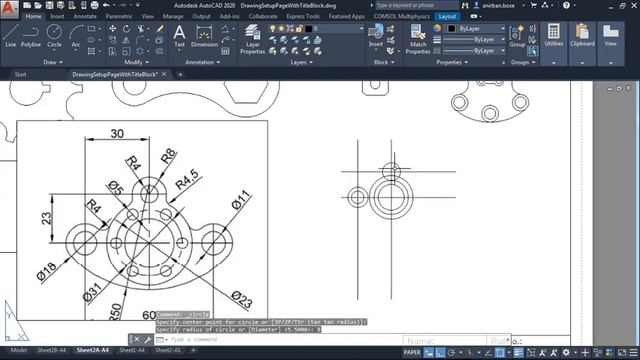The width and height of the screenshot is (640, 360).
Task: Click the Stretch tool icon
Action: pos(112,51)
